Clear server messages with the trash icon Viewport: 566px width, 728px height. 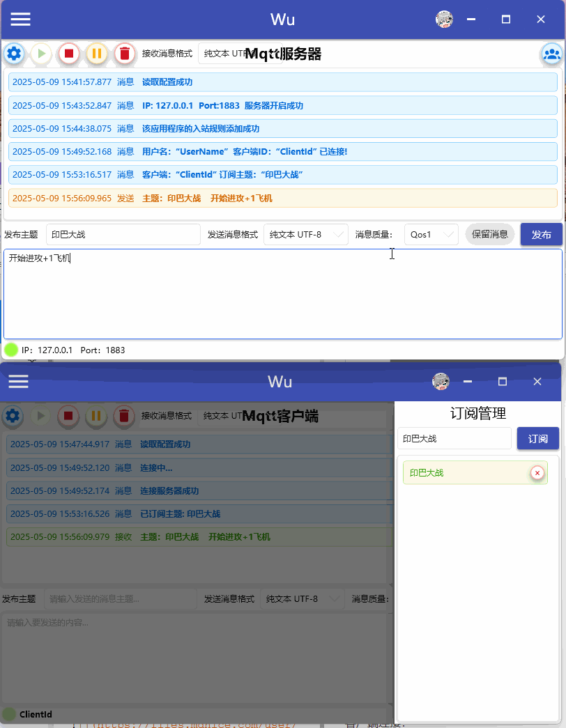(x=124, y=54)
